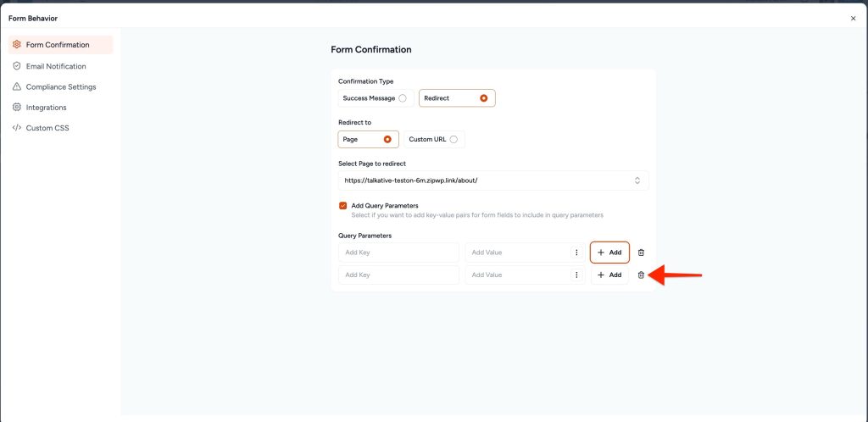
Task: Click the Form Confirmation gear icon
Action: [x=17, y=45]
